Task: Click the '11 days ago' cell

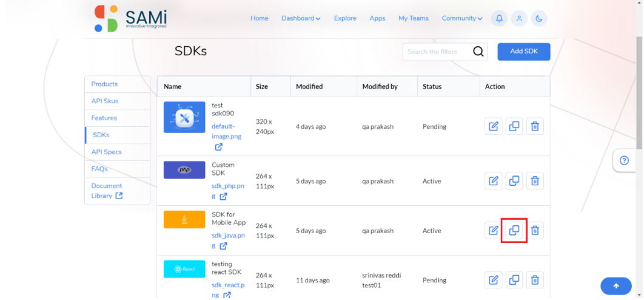Action: 312,280
